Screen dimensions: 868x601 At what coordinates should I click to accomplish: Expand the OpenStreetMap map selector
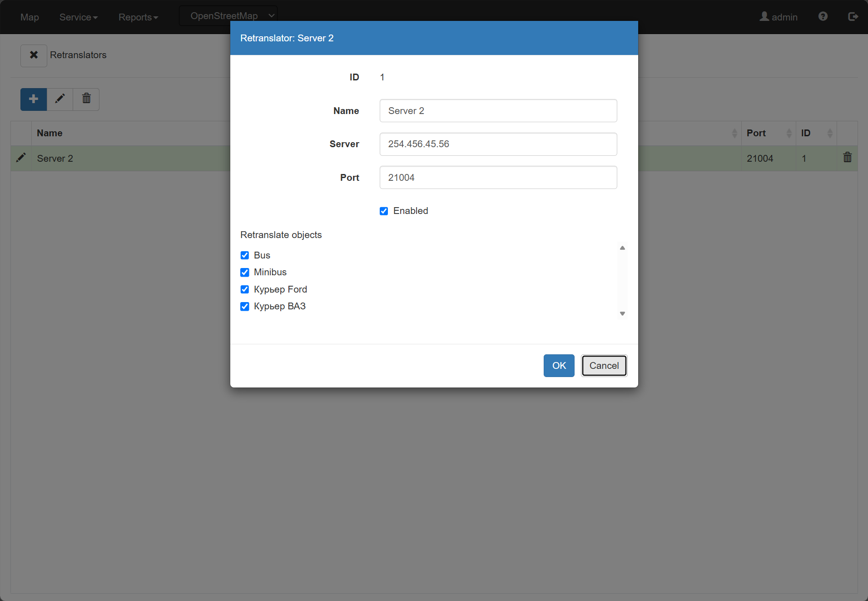[x=228, y=16]
